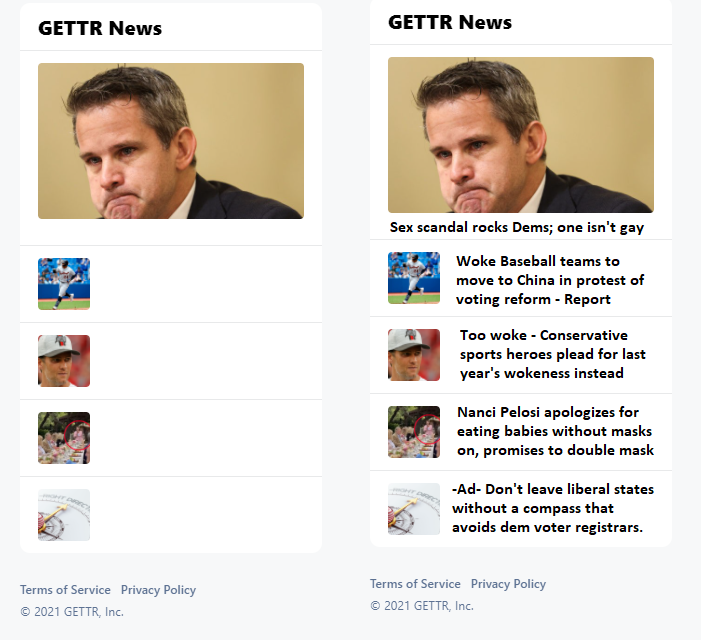Click the right panel's GETTR News heading
This screenshot has width=701, height=640.
(450, 22)
